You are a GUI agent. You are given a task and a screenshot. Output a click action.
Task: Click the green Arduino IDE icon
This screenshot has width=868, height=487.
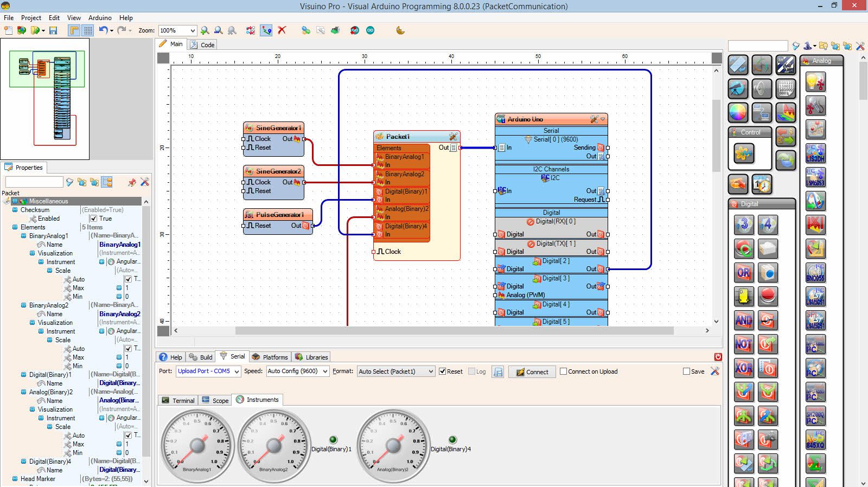coord(370,30)
